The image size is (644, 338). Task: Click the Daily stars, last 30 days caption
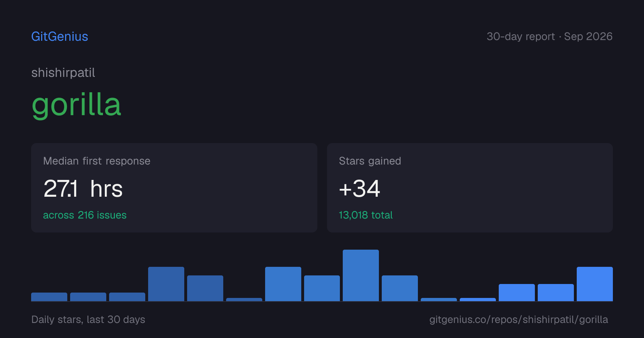(x=88, y=319)
